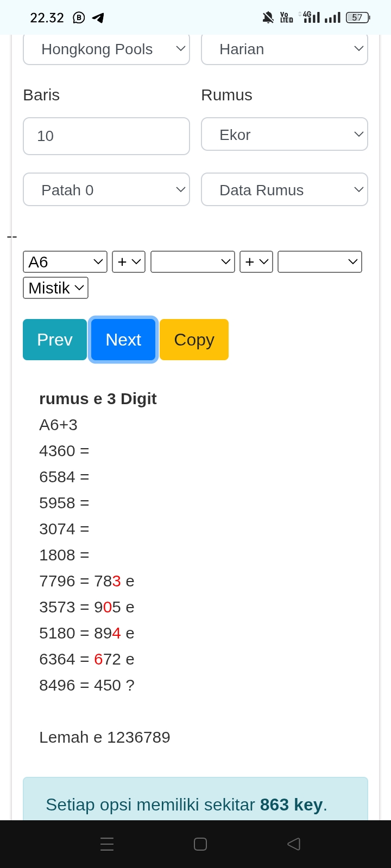Click the Baris input field showing 10
This screenshot has width=391, height=868.
tap(106, 136)
